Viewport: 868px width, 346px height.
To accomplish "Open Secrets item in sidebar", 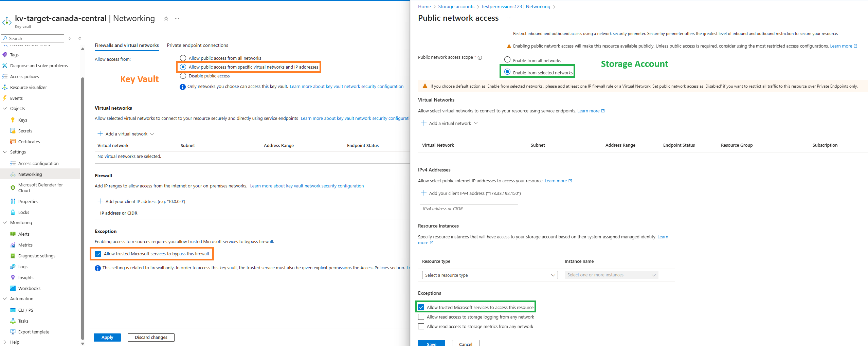I will [x=25, y=131].
